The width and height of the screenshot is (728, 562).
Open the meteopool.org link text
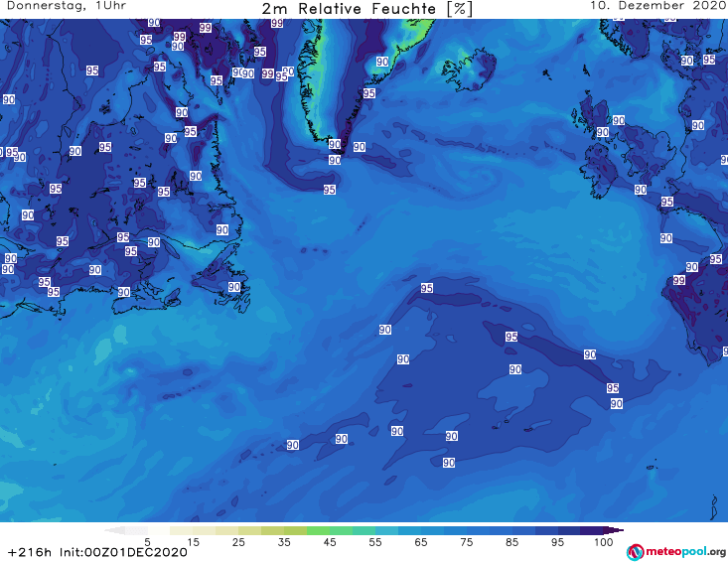[x=686, y=552]
